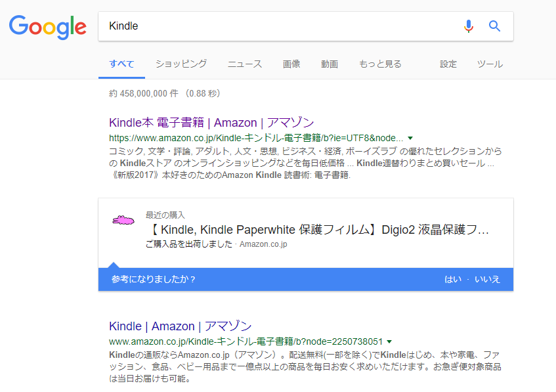This screenshot has width=556, height=392.
Task: Go to Google home via logo
Action: pyautogui.click(x=47, y=27)
